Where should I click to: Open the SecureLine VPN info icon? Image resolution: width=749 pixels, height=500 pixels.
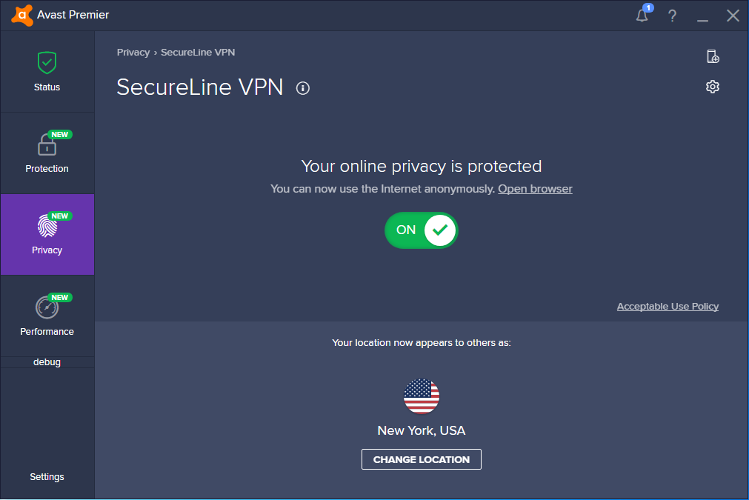point(303,88)
